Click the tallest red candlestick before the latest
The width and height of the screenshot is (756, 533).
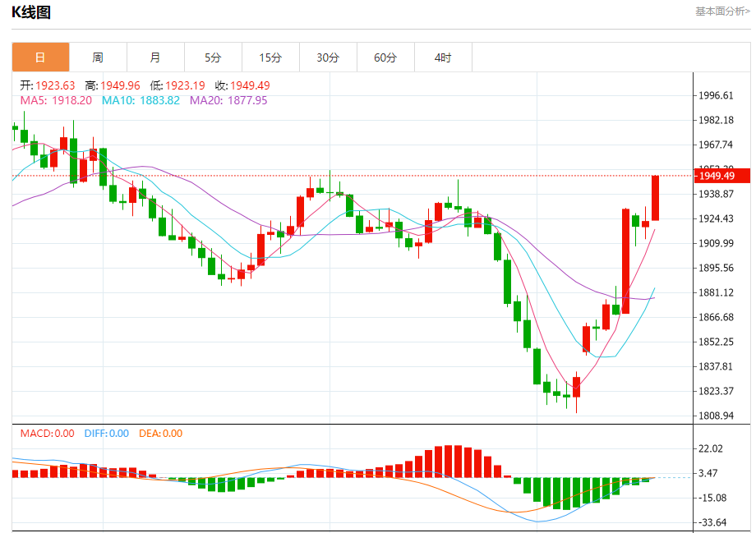(626, 261)
